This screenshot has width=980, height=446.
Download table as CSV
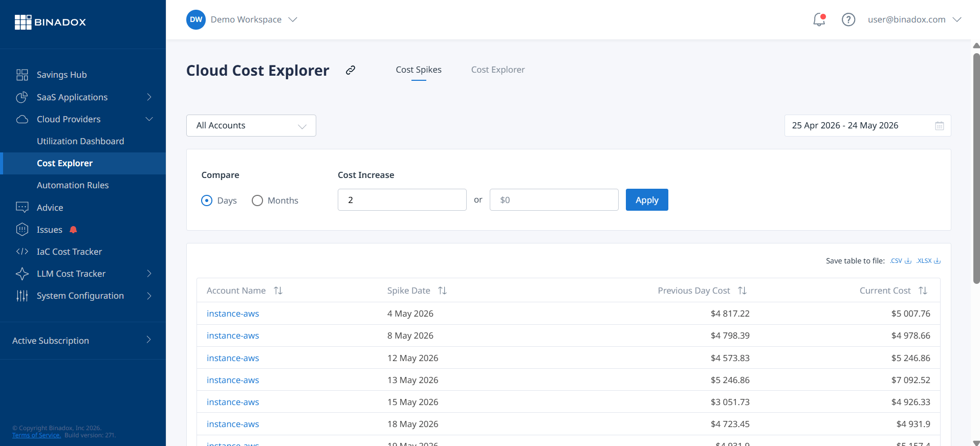click(901, 261)
